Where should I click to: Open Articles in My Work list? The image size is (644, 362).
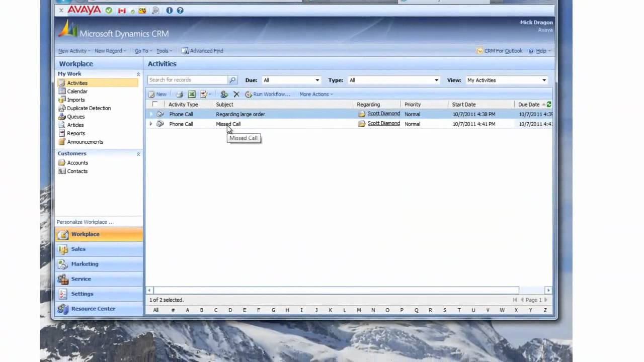[75, 125]
